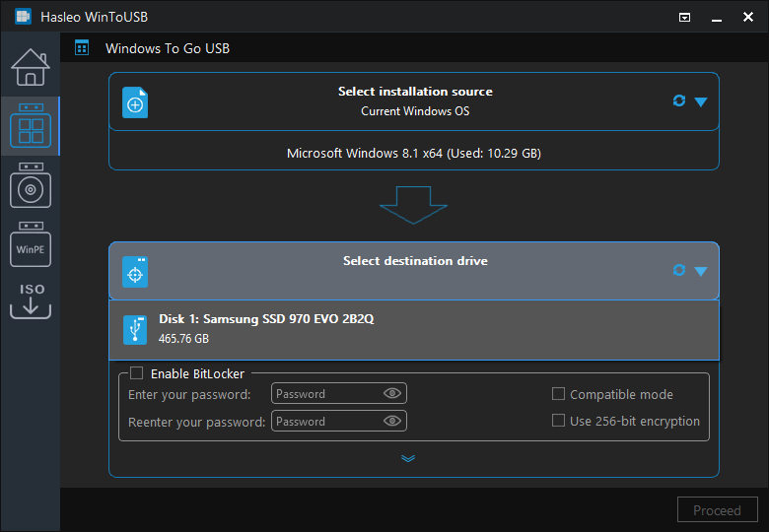Click the Select installation source header
The width and height of the screenshot is (769, 532).
pyautogui.click(x=414, y=101)
